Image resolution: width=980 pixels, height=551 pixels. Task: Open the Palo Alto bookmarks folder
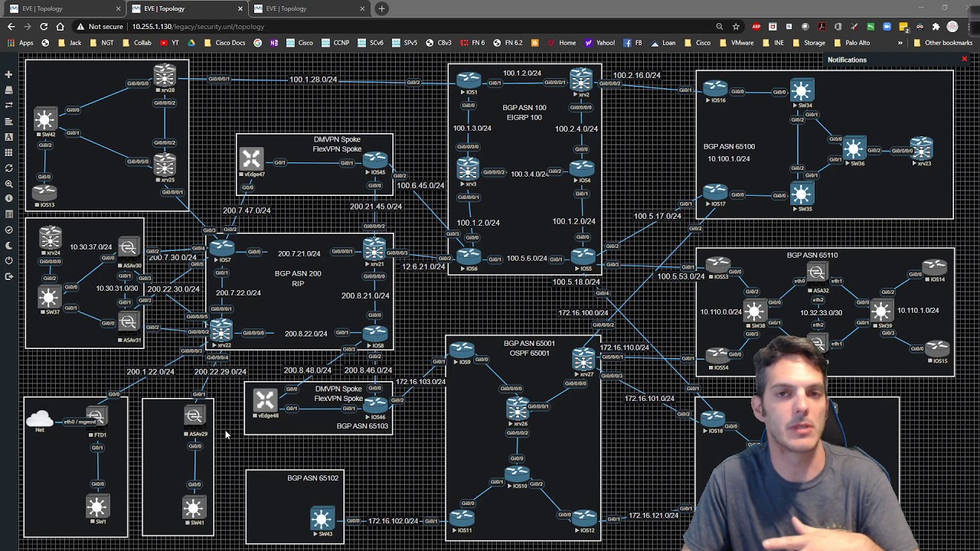[x=852, y=43]
